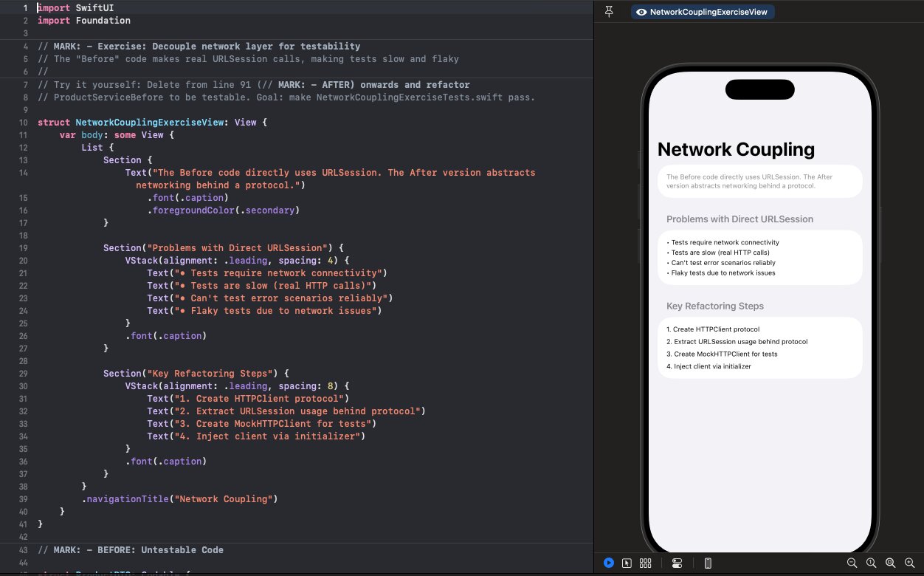Click the zoom out magnifier icon
924x576 pixels.
[852, 563]
